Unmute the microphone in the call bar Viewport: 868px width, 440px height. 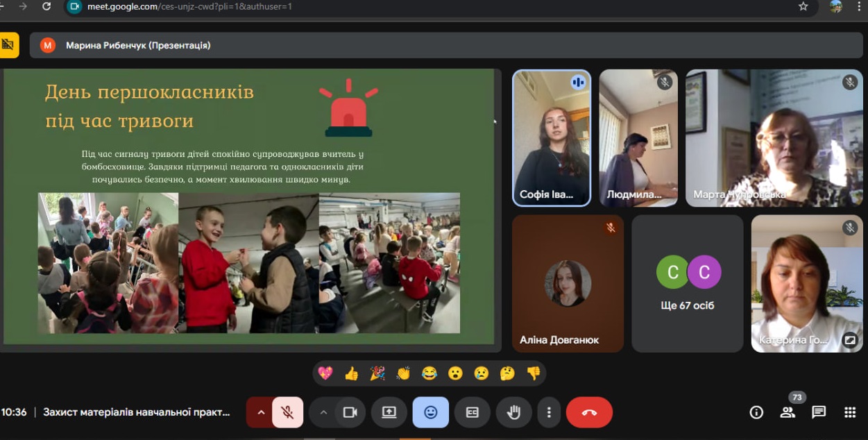click(287, 412)
